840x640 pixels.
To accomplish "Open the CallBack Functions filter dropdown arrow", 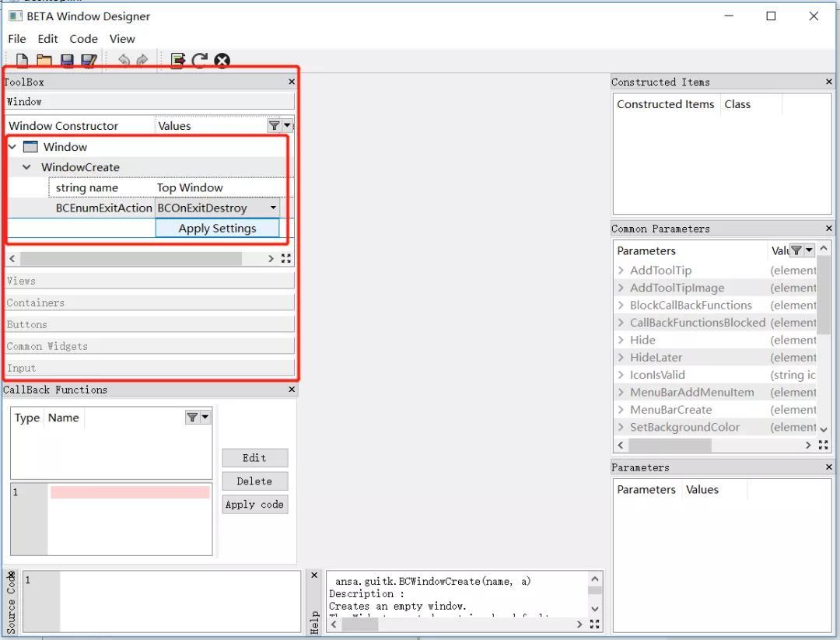I will [205, 417].
